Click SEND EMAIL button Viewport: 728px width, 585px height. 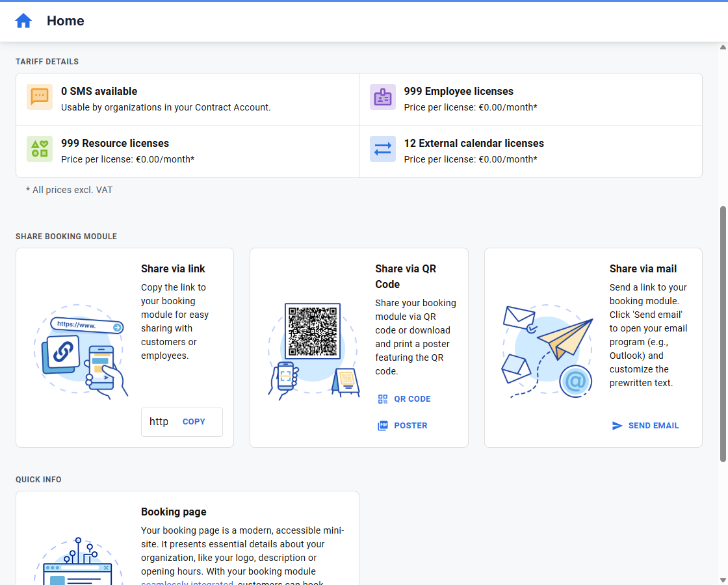point(645,425)
